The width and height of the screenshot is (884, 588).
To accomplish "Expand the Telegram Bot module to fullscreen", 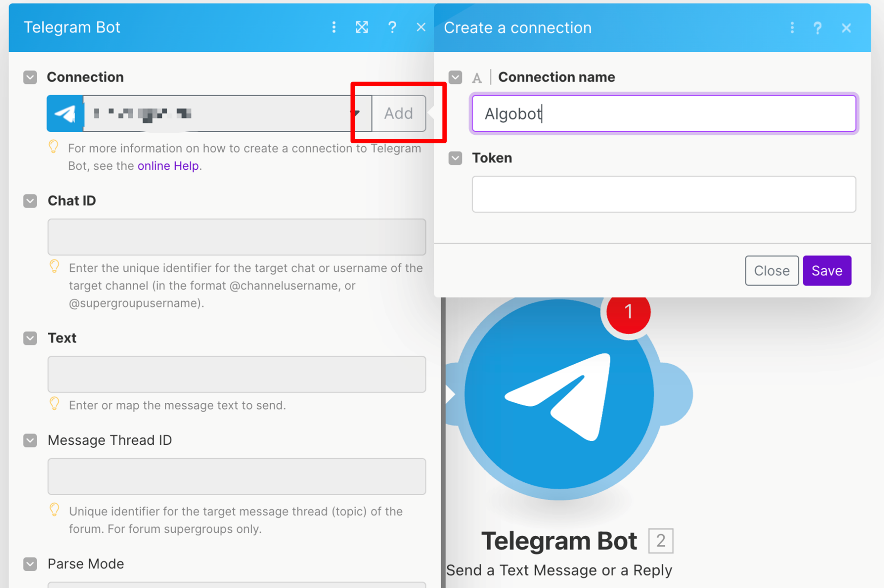I will 362,27.
